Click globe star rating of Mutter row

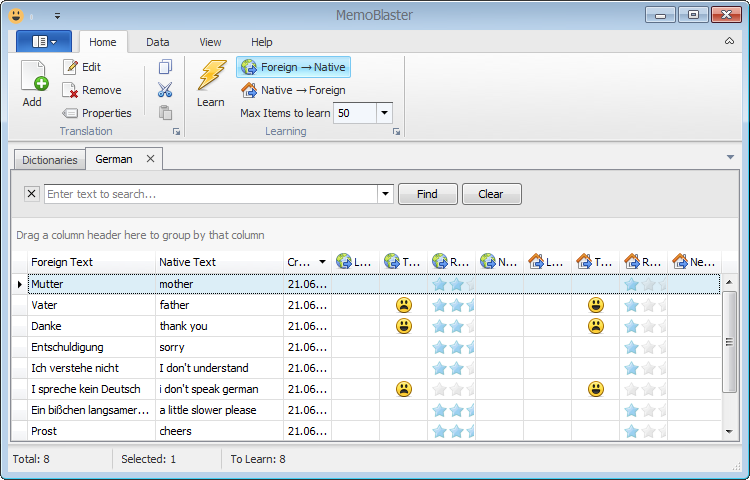[452, 284]
